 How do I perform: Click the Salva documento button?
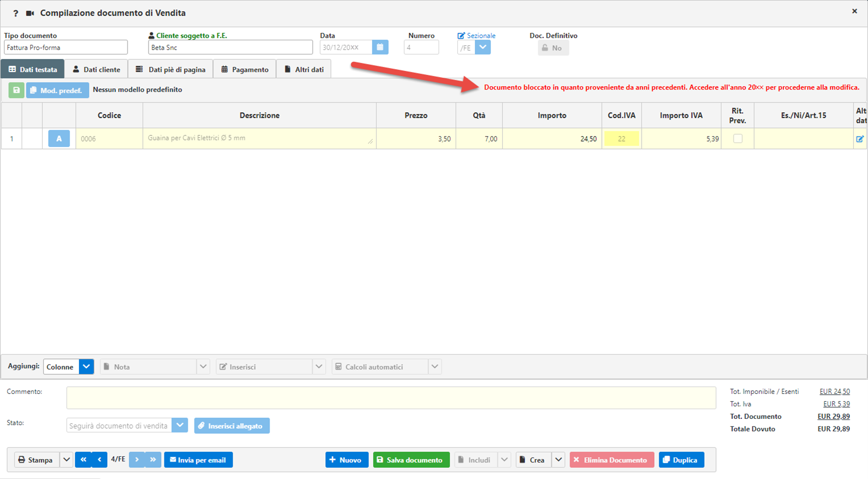coord(411,460)
